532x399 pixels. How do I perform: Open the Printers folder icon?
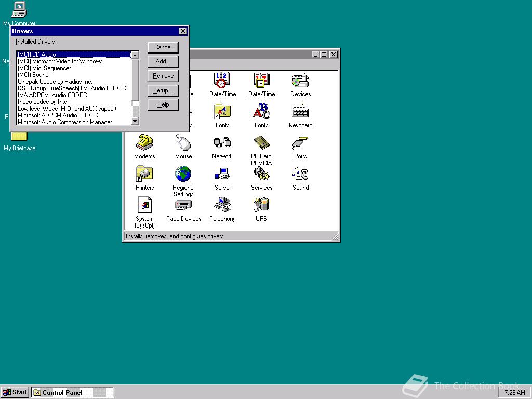(144, 174)
